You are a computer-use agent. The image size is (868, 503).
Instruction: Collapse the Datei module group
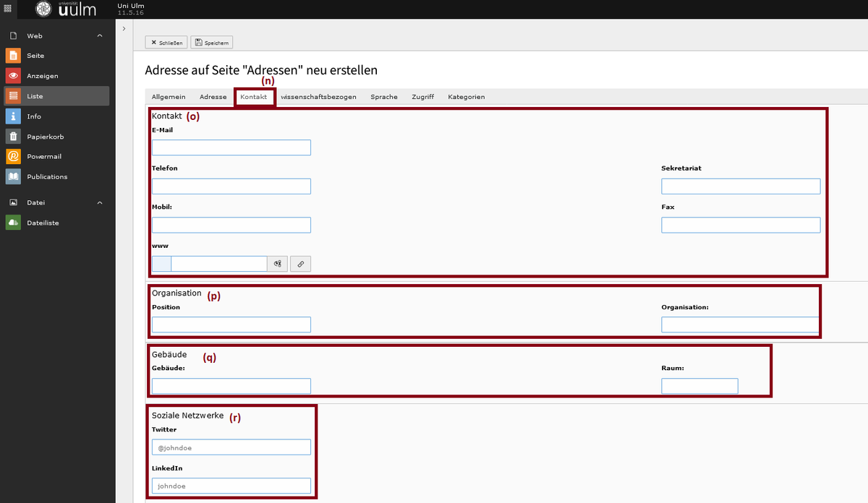tap(100, 203)
